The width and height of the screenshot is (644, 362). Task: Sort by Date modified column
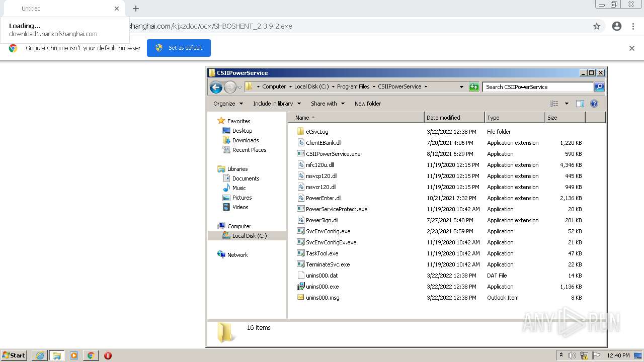(454, 118)
